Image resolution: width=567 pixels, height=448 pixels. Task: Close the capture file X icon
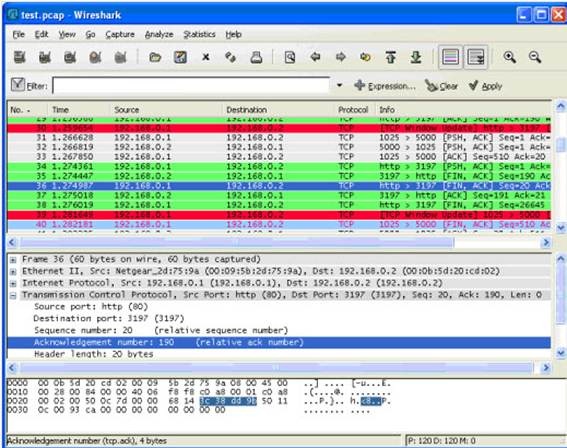206,57
